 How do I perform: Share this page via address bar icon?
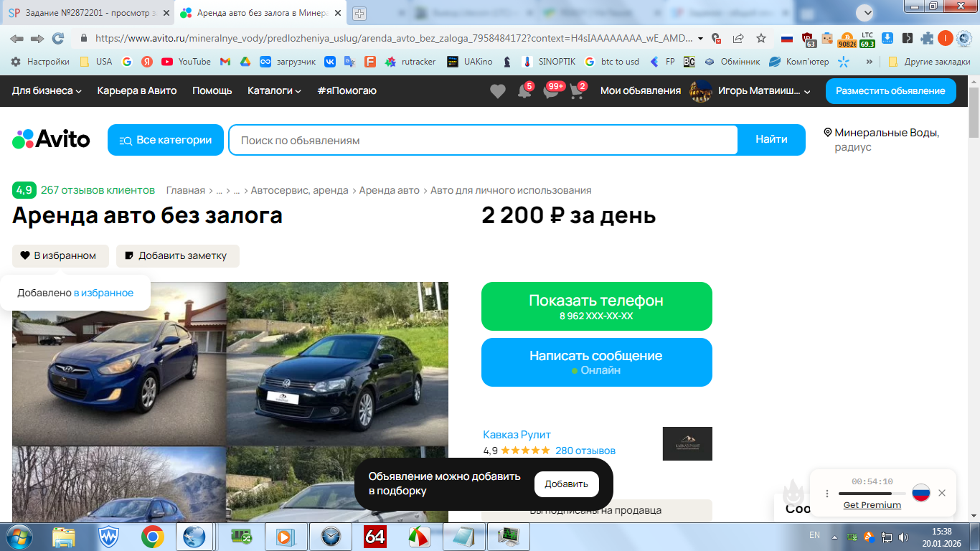738,39
